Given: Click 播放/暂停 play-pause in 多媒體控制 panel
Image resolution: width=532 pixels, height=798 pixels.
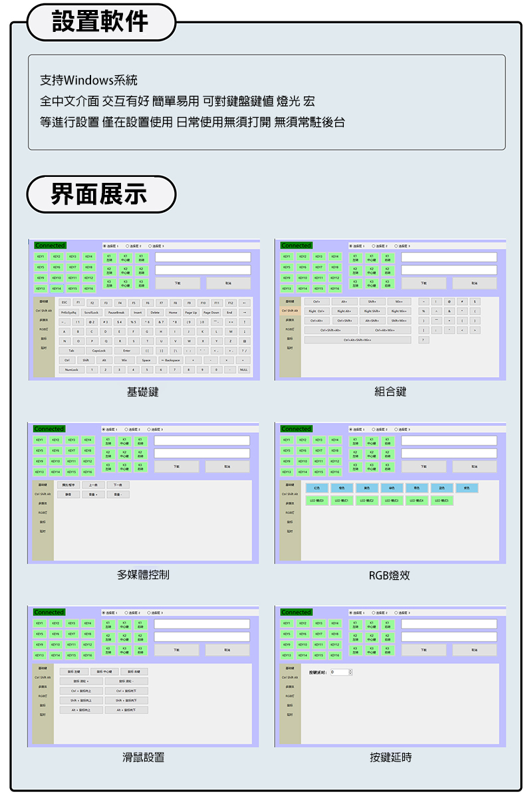Looking at the screenshot, I should (x=68, y=485).
